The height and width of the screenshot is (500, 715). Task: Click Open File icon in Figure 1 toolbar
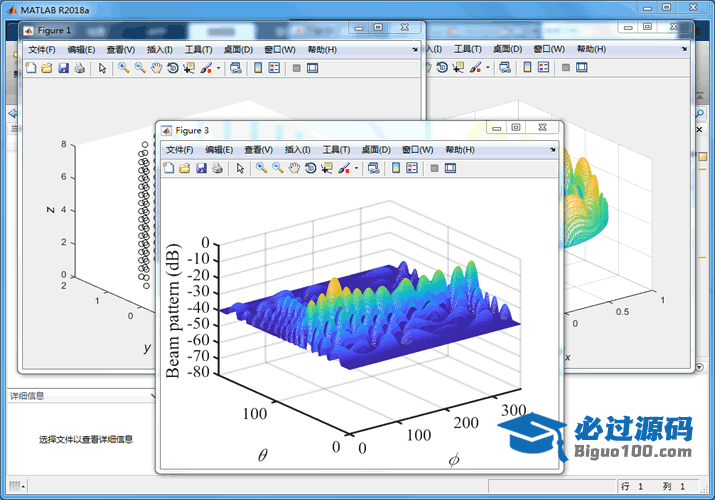tap(47, 68)
